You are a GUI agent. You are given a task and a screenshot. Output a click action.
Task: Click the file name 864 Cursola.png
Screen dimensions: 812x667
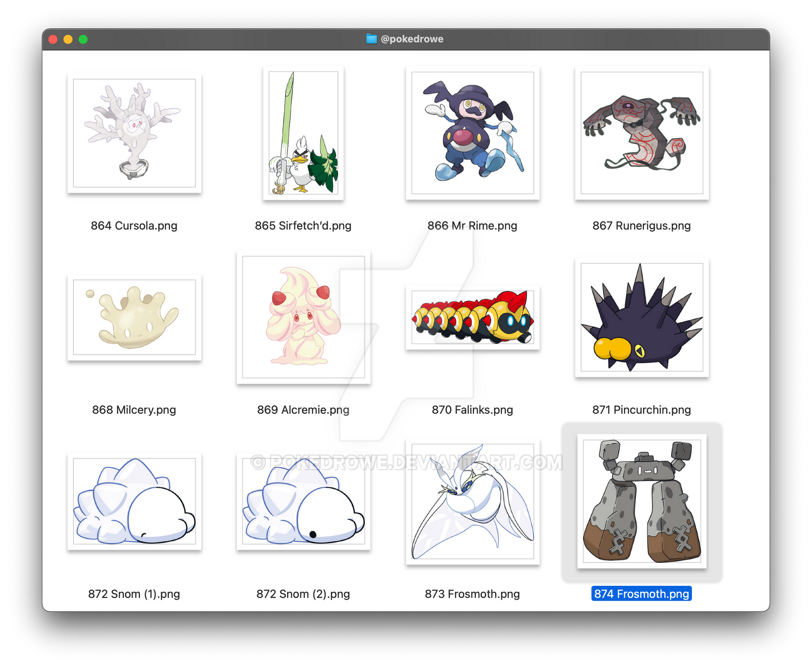(x=134, y=225)
